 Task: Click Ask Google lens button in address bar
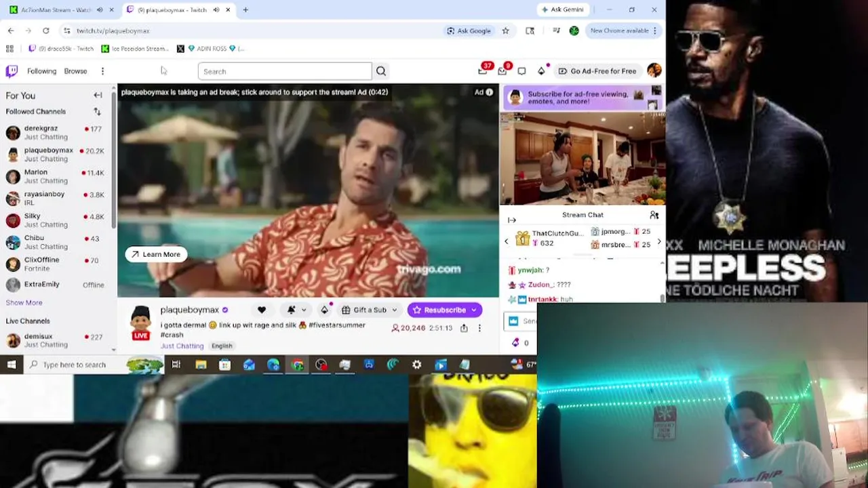pyautogui.click(x=469, y=30)
